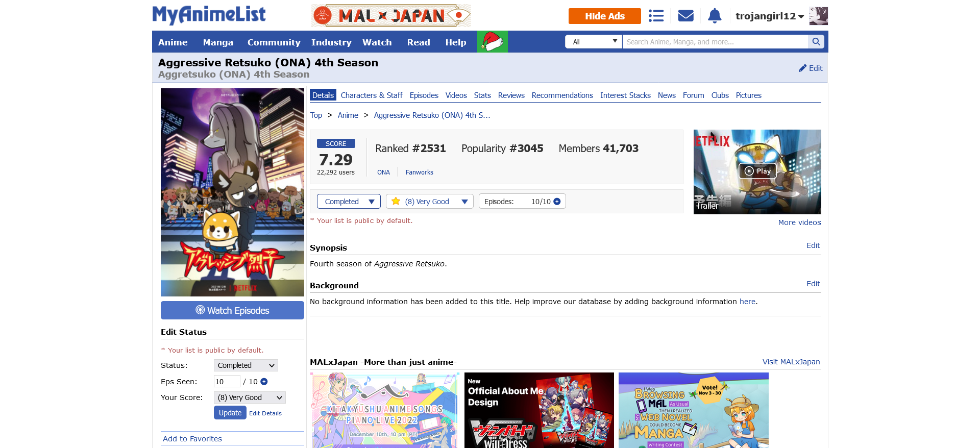Open the (8) Very Good rating dropdown
The width and height of the screenshot is (980, 448).
[430, 202]
